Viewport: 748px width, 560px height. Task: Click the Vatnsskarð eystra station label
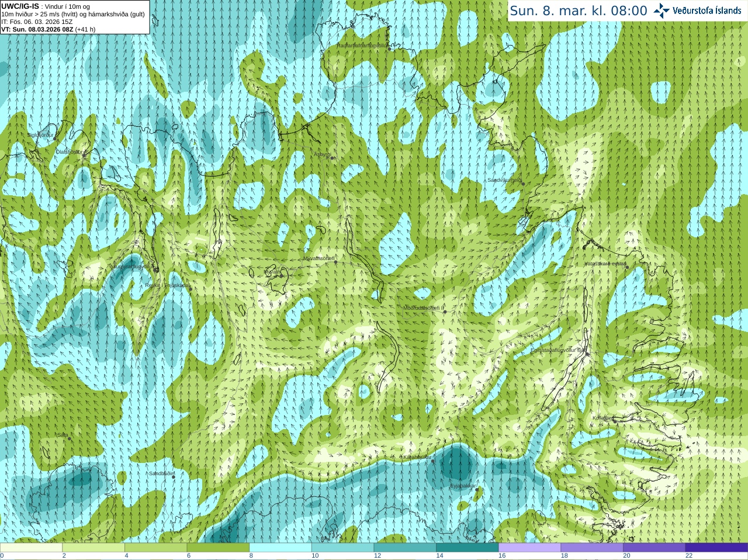coord(605,264)
